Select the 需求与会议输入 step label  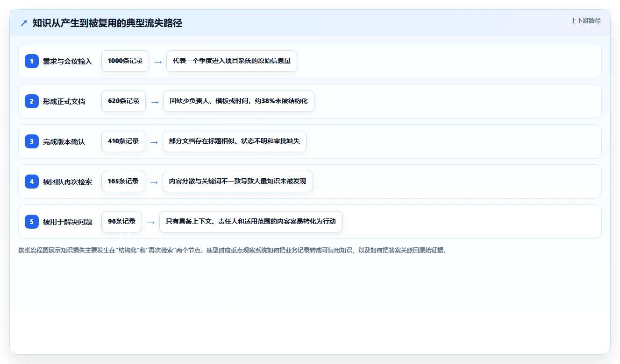[x=67, y=61]
